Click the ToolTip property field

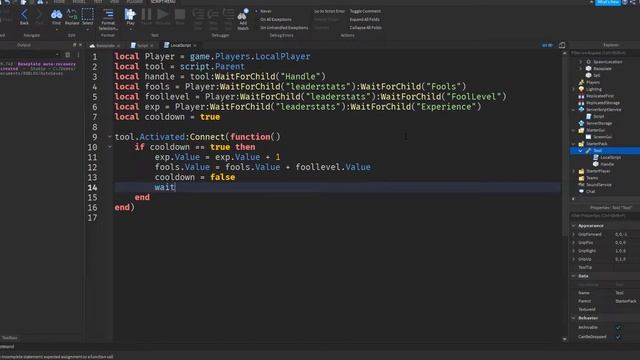[627, 267]
